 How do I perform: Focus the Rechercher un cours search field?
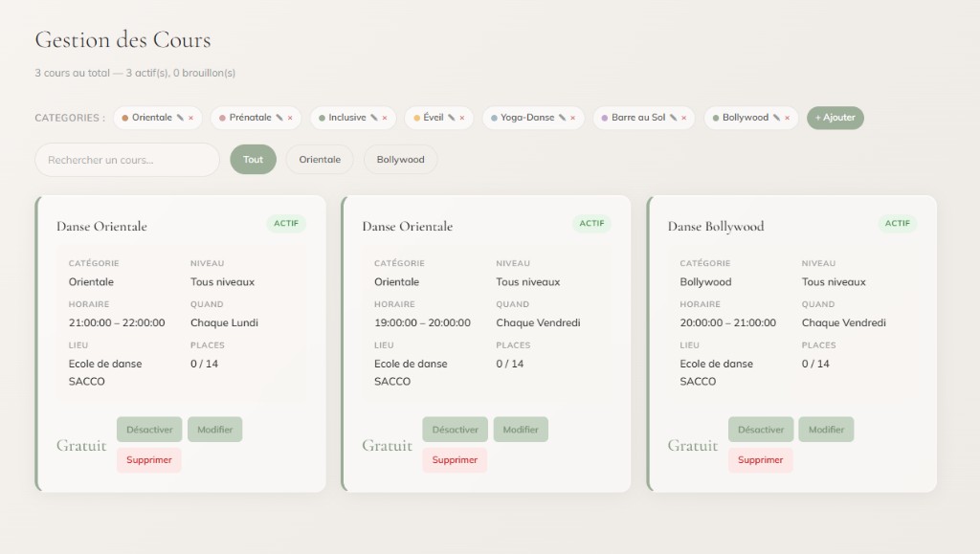click(127, 160)
